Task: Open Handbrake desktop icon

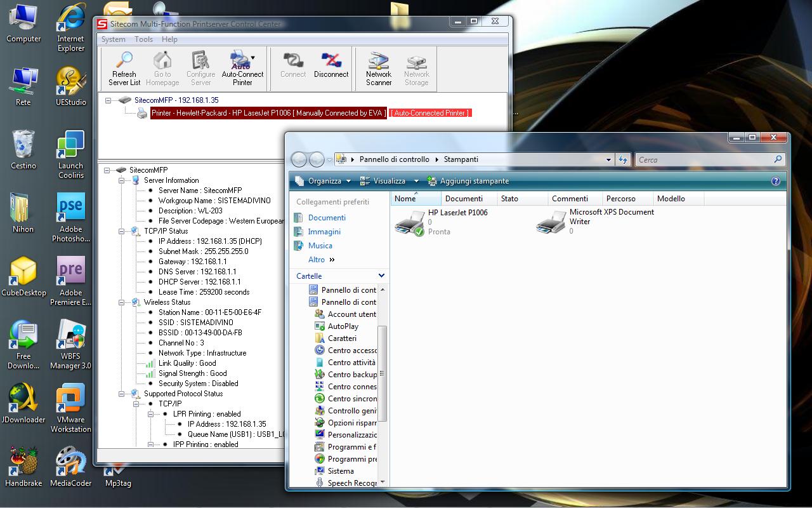Action: (x=23, y=467)
